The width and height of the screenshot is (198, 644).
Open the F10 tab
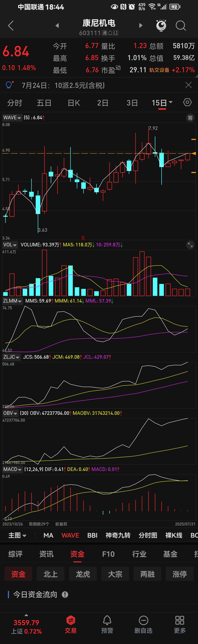coord(108,554)
